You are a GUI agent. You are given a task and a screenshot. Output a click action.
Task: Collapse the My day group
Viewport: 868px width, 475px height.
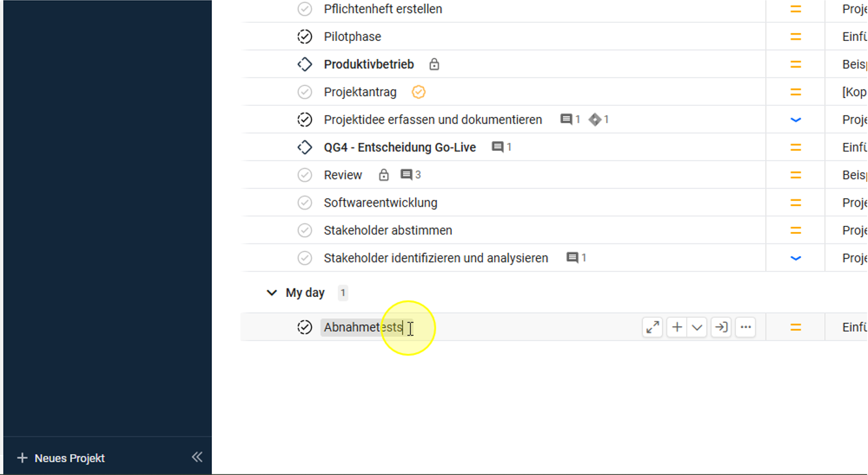pos(272,293)
